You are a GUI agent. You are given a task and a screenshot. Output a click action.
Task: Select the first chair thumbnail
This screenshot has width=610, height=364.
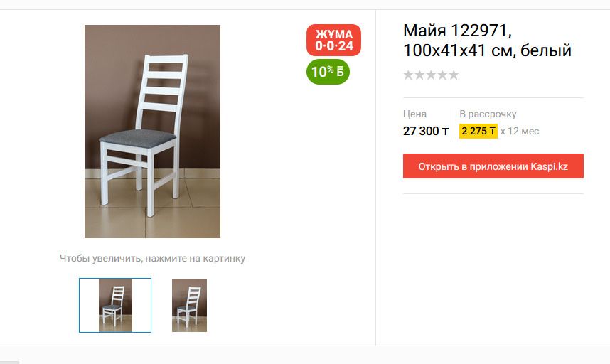(x=115, y=305)
